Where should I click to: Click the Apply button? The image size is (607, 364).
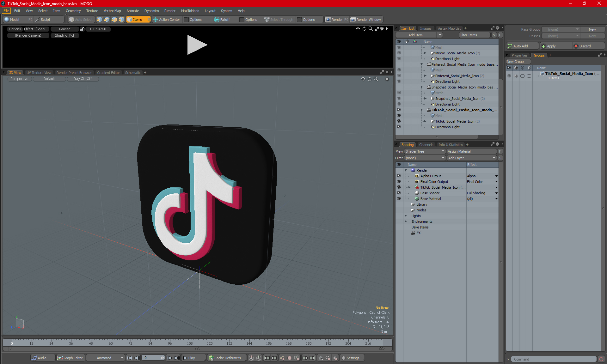click(555, 46)
